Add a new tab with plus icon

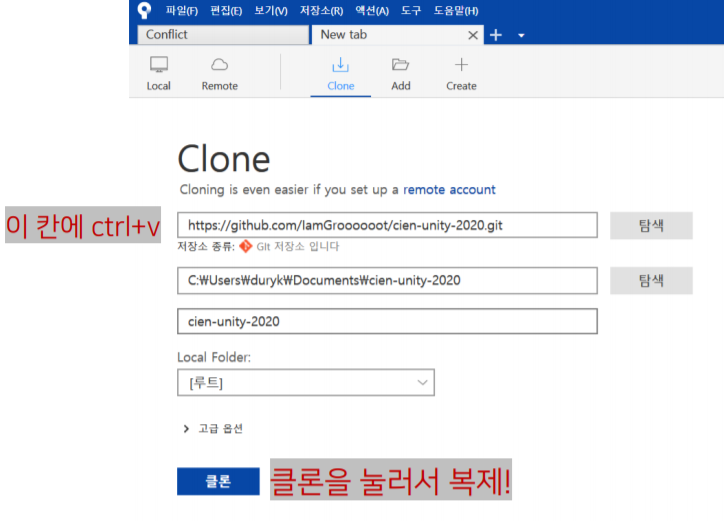tap(495, 35)
